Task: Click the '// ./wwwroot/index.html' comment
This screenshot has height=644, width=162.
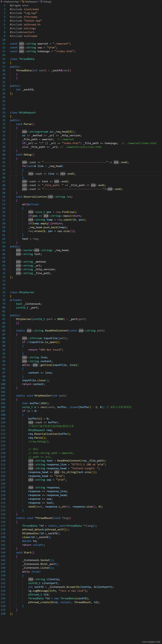Action: click(x=139, y=143)
